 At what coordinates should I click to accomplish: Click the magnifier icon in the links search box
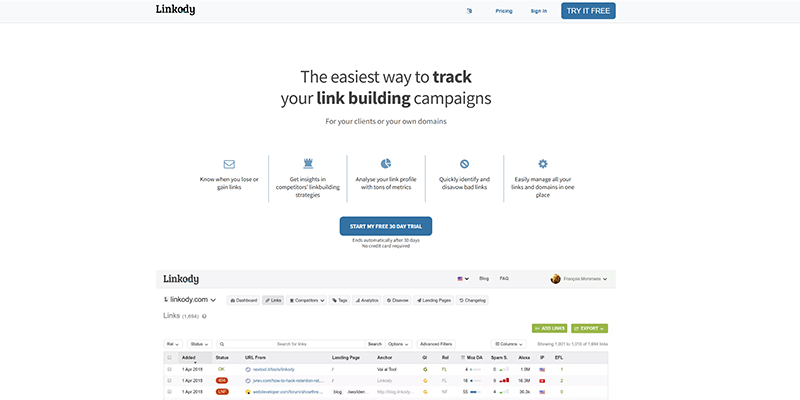(x=222, y=344)
